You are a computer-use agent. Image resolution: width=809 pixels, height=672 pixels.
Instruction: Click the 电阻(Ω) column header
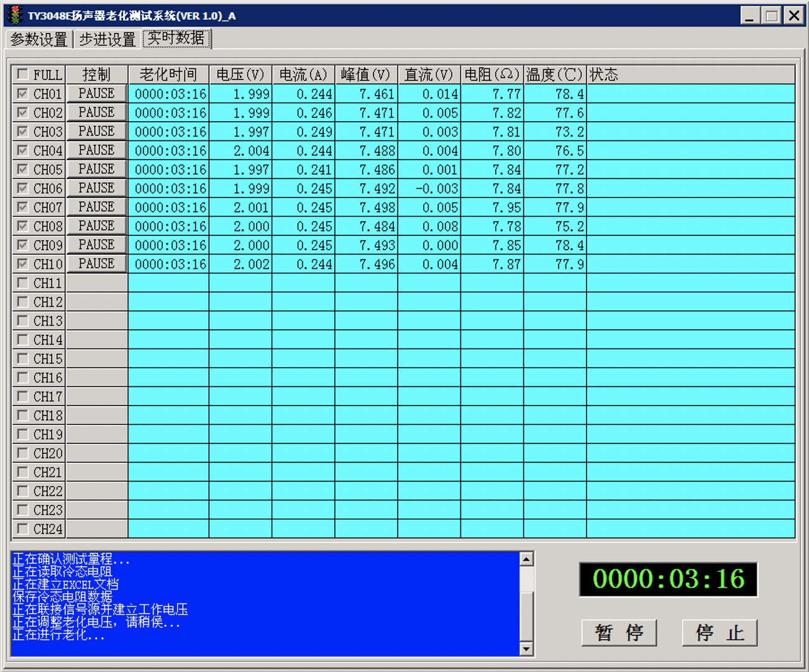coord(492,75)
